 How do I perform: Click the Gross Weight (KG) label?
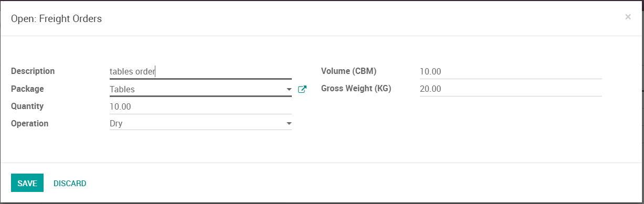356,88
